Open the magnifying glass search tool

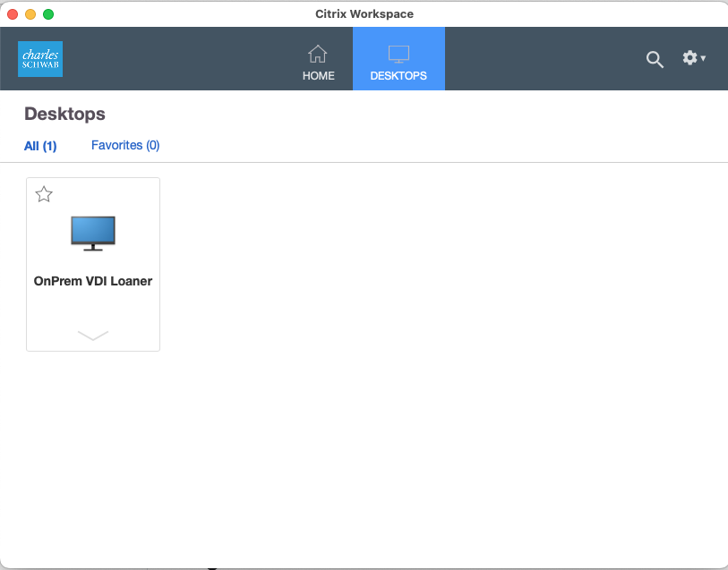tap(655, 59)
